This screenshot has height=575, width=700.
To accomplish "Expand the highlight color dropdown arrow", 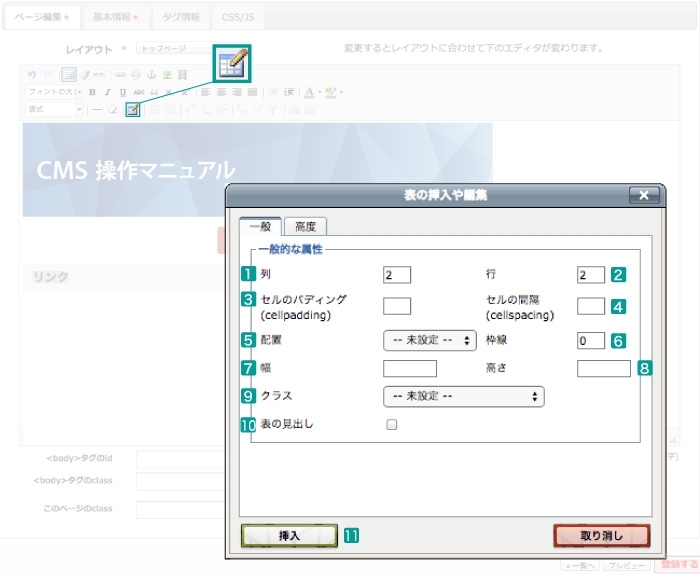I will (x=342, y=92).
